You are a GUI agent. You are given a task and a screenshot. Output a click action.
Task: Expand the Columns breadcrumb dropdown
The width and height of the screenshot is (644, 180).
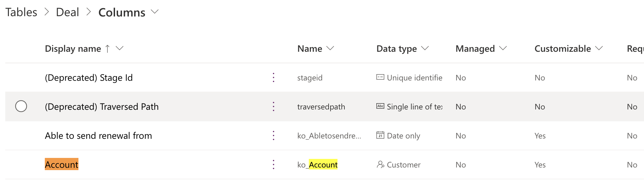coord(155,12)
